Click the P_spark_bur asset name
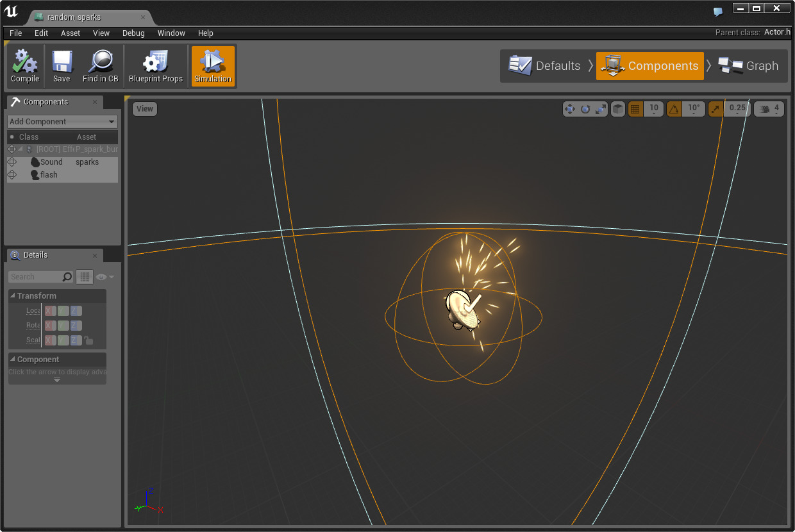This screenshot has width=795, height=532. 96,149
